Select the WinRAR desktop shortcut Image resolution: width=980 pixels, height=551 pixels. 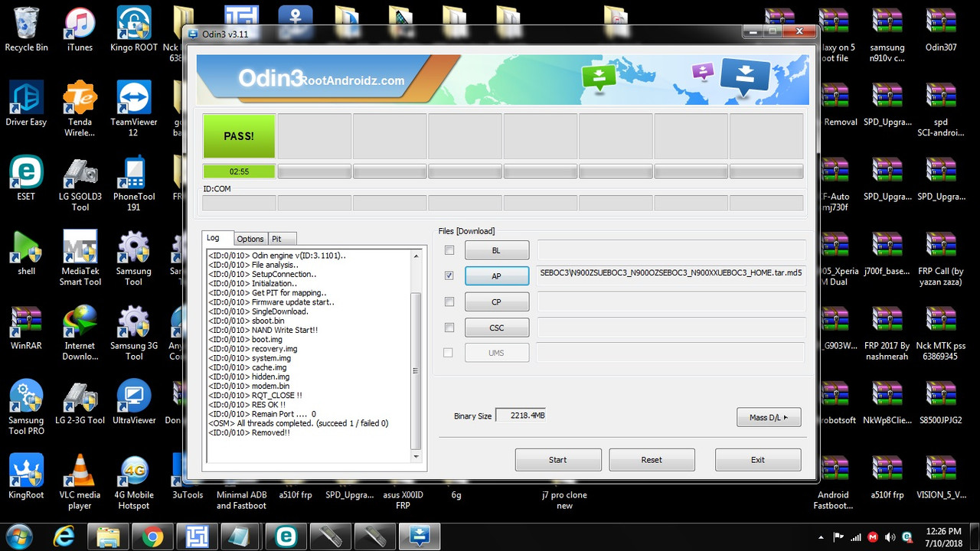pos(26,328)
